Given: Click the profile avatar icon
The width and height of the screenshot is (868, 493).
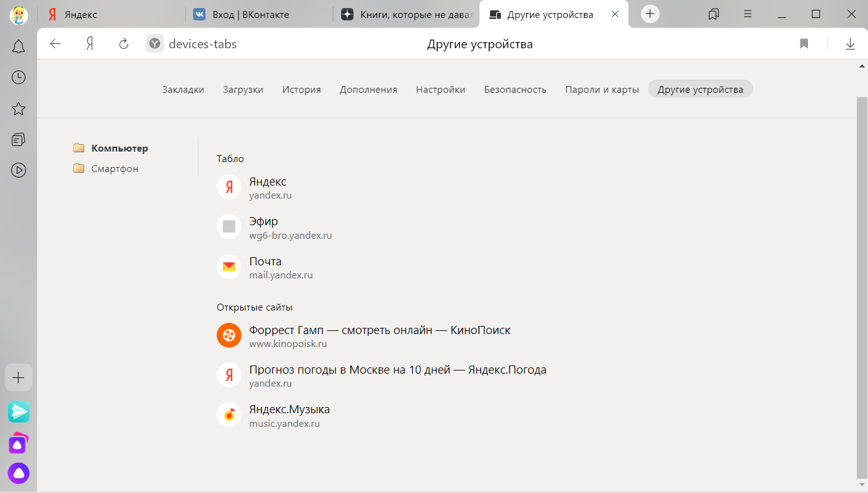Looking at the screenshot, I should [18, 14].
